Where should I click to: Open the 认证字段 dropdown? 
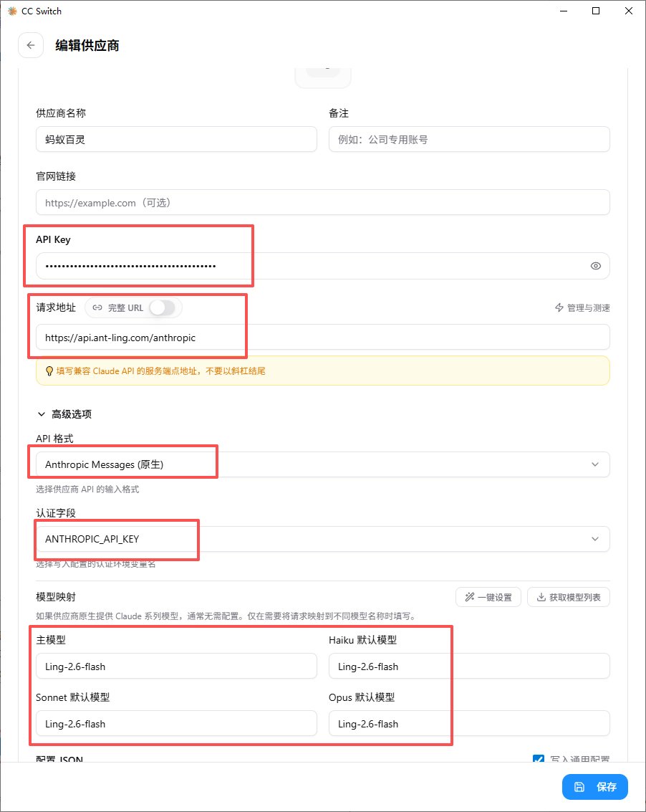pyautogui.click(x=322, y=539)
